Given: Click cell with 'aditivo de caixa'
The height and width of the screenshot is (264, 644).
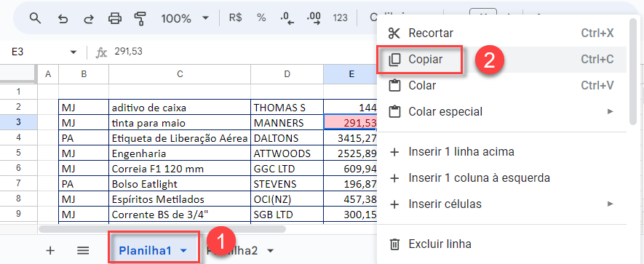Looking at the screenshot, I should [x=180, y=108].
